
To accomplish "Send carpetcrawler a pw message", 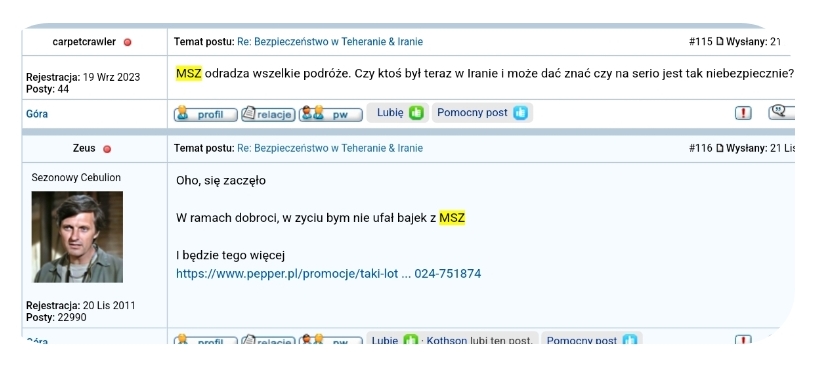I will pyautogui.click(x=331, y=114).
